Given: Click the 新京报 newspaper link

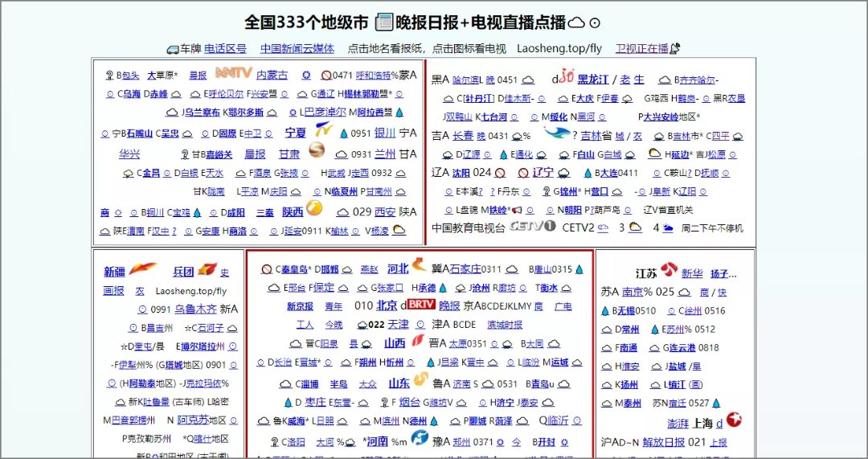Looking at the screenshot, I should pos(300,306).
